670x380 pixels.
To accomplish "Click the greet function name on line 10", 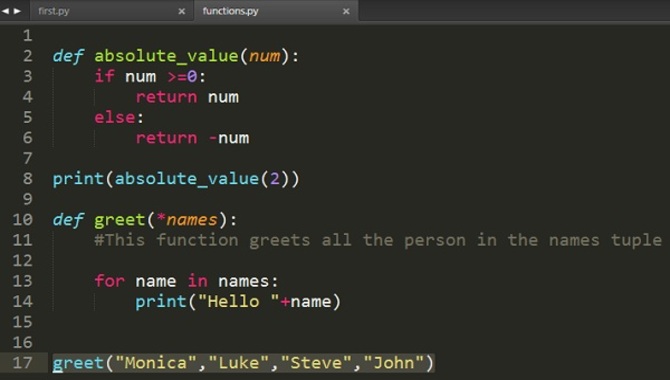I will tap(120, 220).
